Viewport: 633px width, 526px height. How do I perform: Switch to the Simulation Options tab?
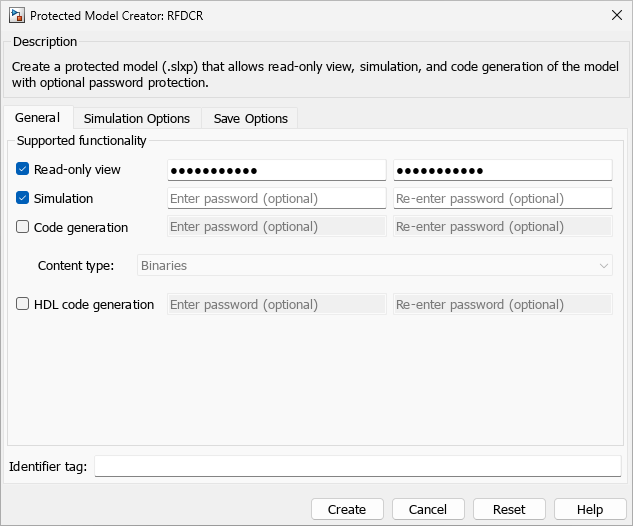tap(136, 118)
